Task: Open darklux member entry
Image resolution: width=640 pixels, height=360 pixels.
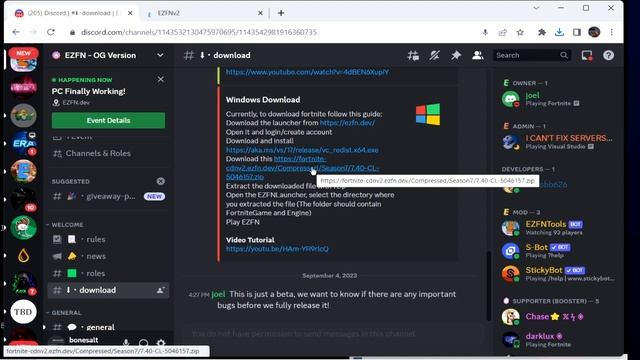Action: (557, 340)
